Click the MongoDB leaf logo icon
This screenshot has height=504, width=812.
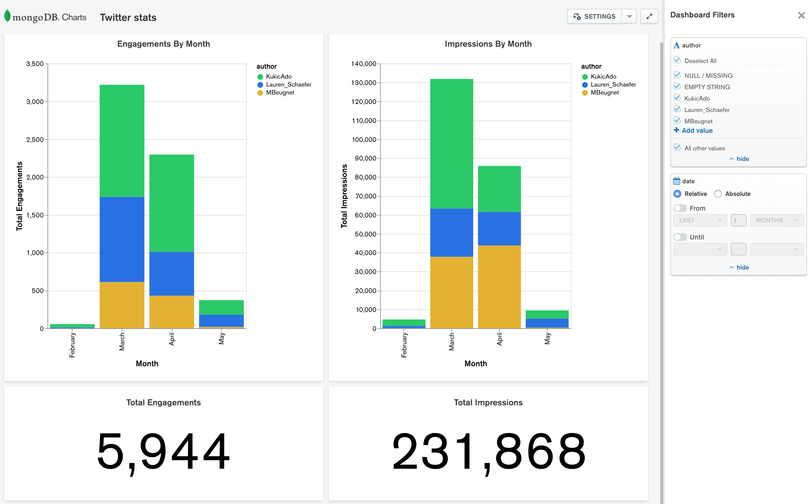pos(7,16)
